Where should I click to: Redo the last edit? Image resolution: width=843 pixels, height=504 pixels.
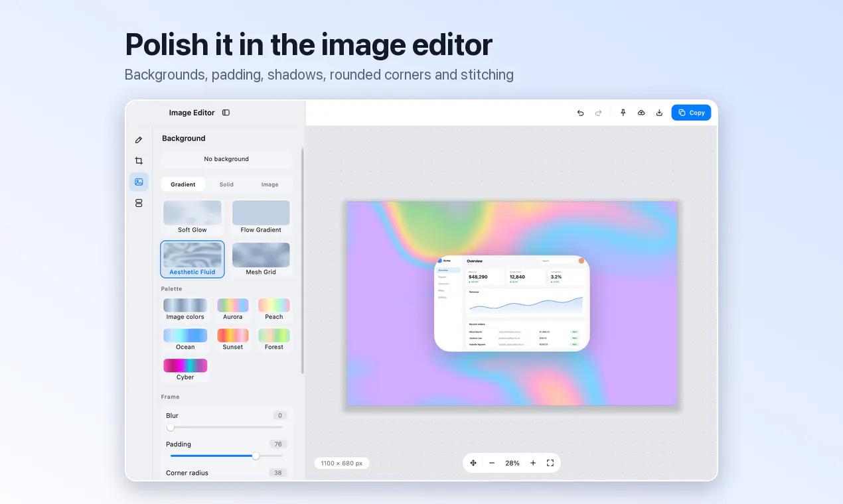tap(598, 113)
